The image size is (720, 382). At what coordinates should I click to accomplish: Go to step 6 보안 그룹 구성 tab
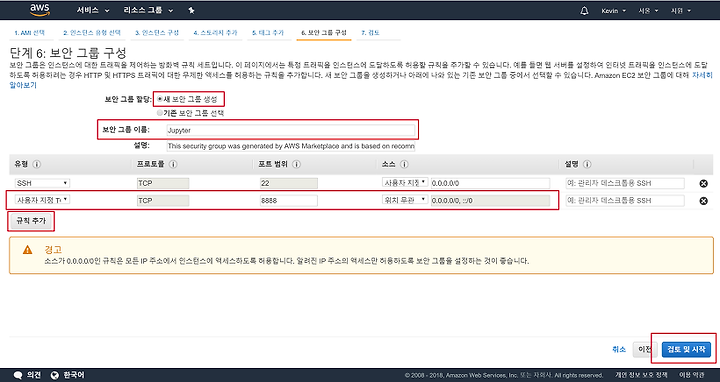[x=324, y=33]
